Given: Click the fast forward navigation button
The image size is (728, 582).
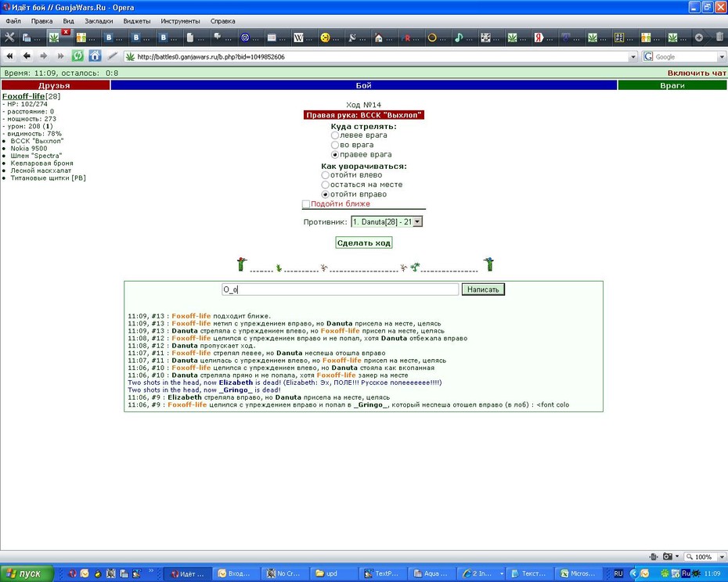Looking at the screenshot, I should tap(60, 56).
